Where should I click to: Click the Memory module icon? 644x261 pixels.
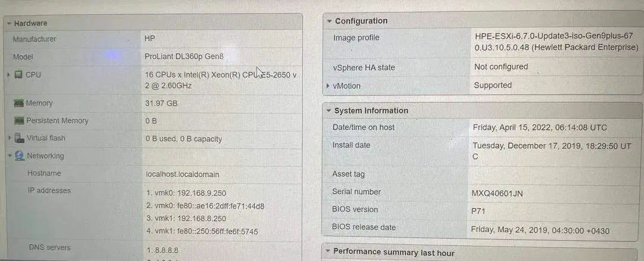[18, 103]
